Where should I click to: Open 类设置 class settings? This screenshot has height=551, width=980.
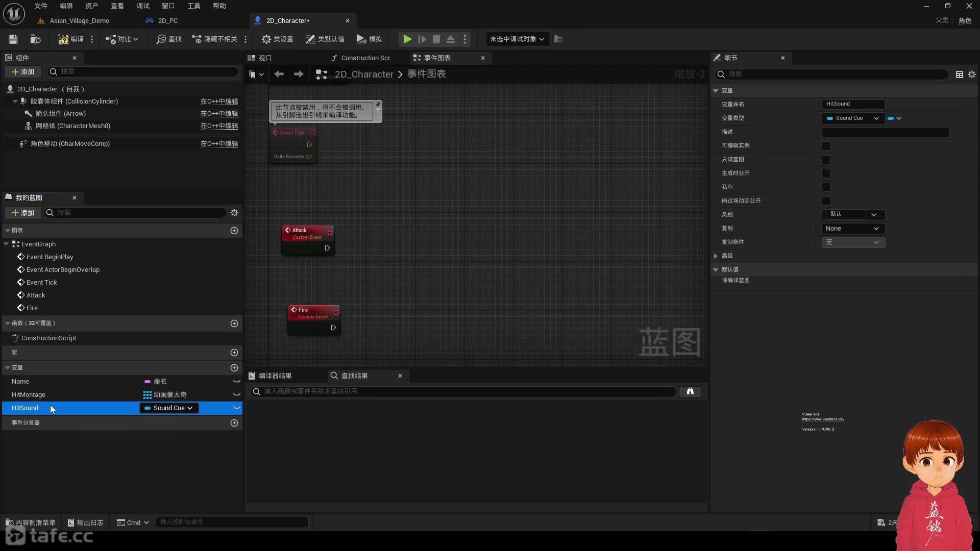(277, 39)
